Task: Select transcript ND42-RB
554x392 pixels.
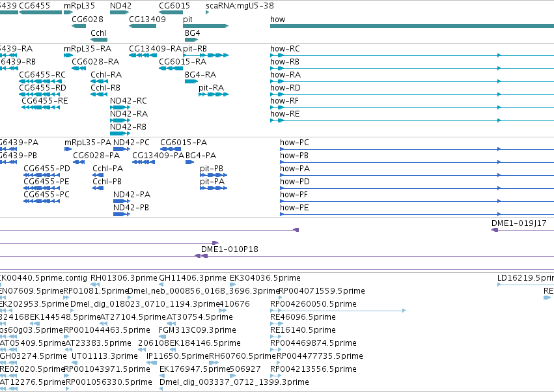Action: [x=128, y=126]
